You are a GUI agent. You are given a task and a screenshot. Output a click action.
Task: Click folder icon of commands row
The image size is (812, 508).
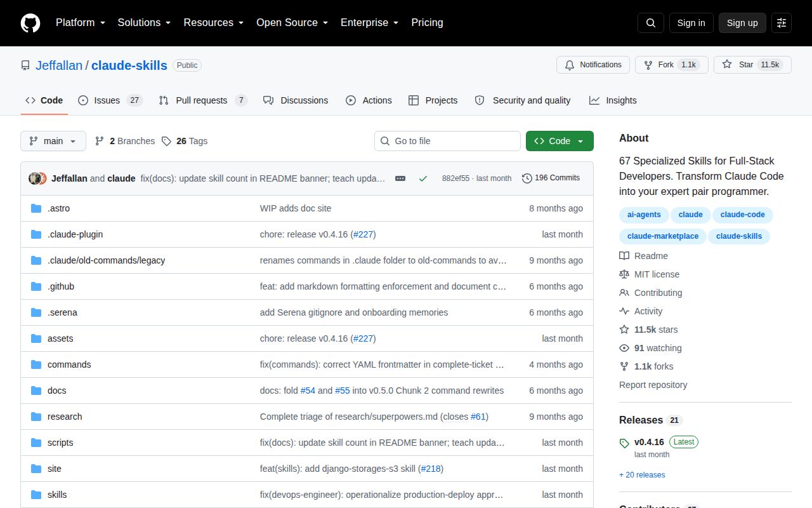click(x=36, y=364)
